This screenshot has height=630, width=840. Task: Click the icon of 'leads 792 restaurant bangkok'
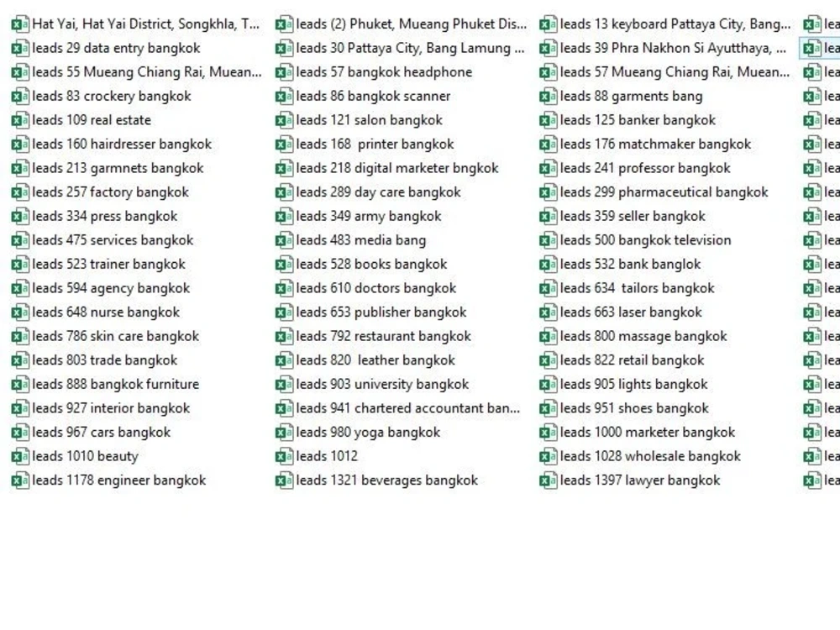pyautogui.click(x=284, y=337)
